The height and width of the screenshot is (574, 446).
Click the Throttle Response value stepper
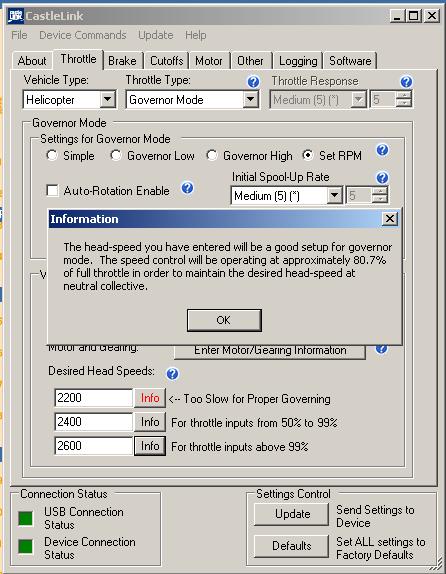pos(404,99)
